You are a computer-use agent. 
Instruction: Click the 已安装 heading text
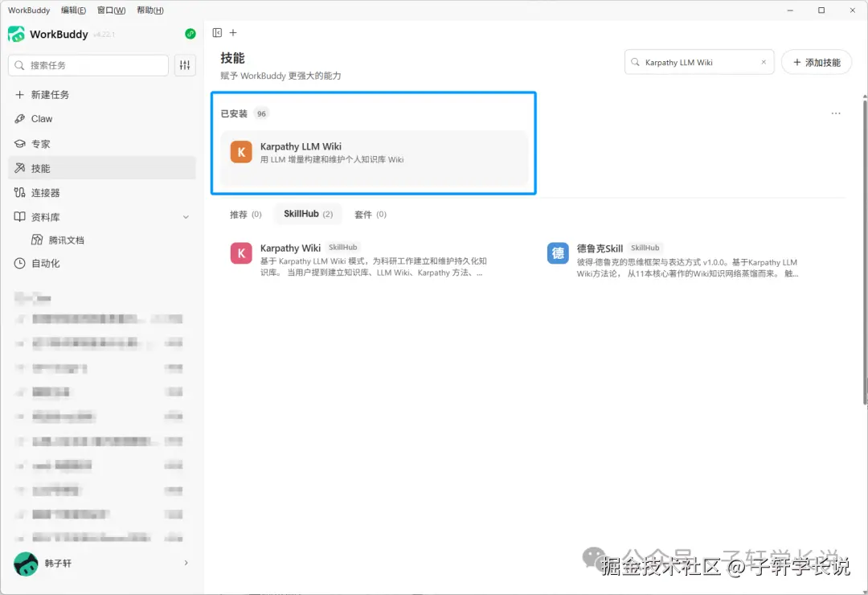234,113
